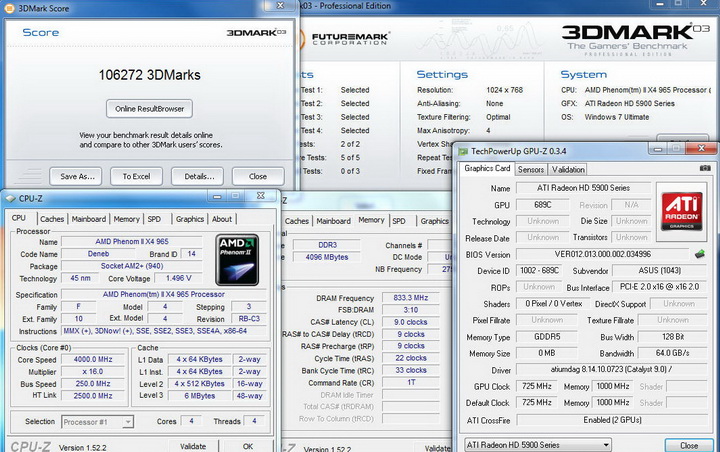The image size is (720, 452).
Task: Export the score with To Excel button
Action: coord(135,176)
